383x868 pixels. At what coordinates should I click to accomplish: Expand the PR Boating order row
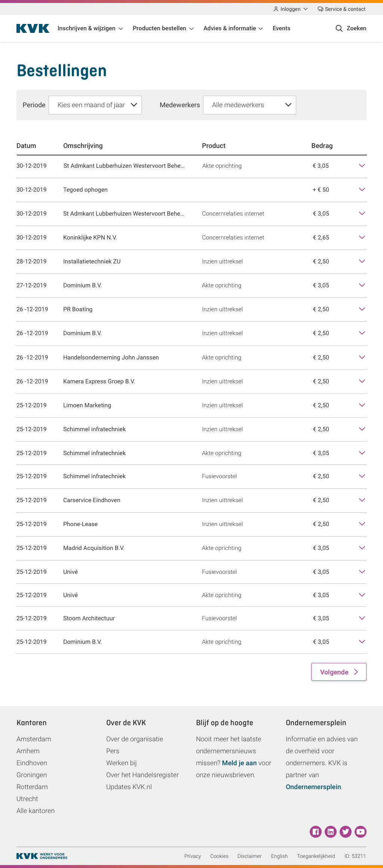pos(362,309)
